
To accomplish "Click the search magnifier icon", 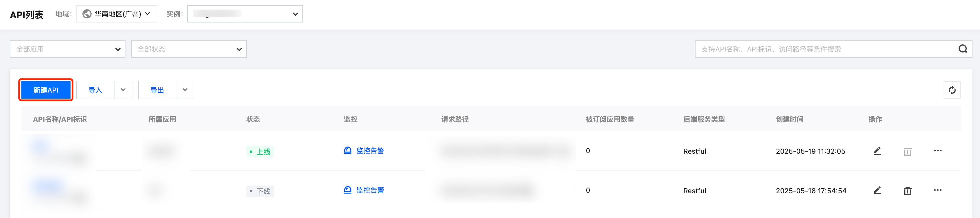I will (x=962, y=49).
